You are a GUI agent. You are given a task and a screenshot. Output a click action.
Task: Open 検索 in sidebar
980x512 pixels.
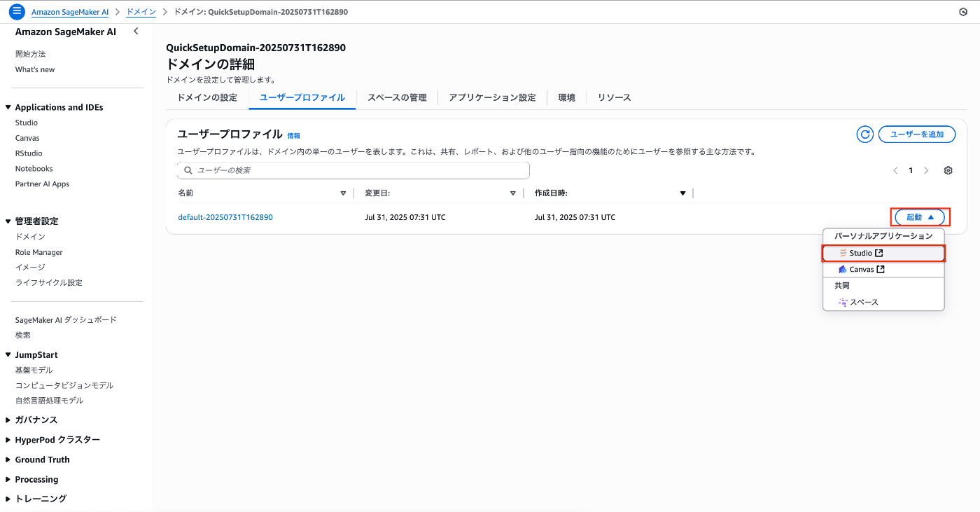pyautogui.click(x=23, y=335)
